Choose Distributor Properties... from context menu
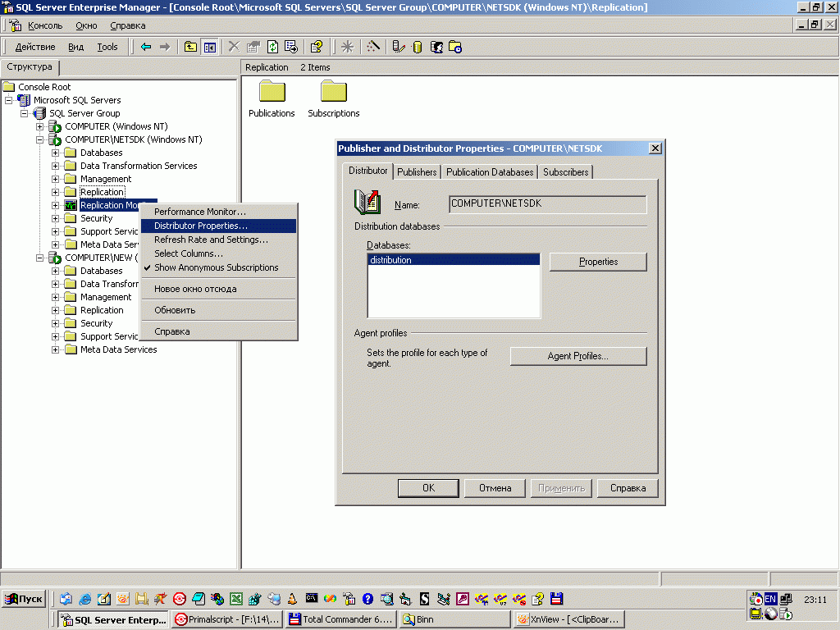The height and width of the screenshot is (630, 840). point(218,226)
